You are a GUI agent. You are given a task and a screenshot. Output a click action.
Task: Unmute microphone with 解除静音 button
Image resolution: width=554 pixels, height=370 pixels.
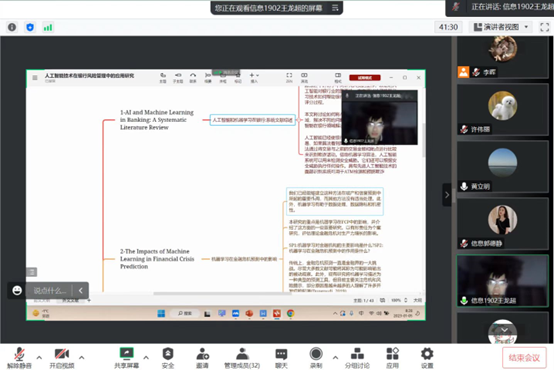pos(19,358)
